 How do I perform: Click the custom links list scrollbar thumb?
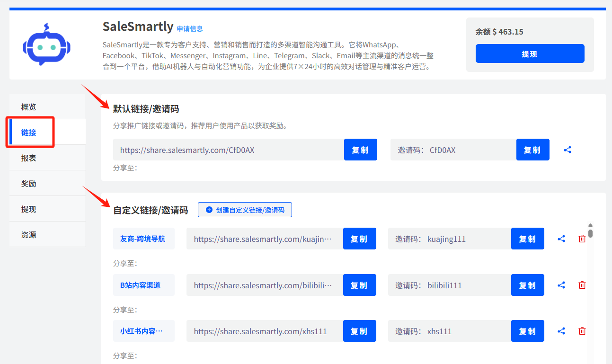(x=591, y=233)
